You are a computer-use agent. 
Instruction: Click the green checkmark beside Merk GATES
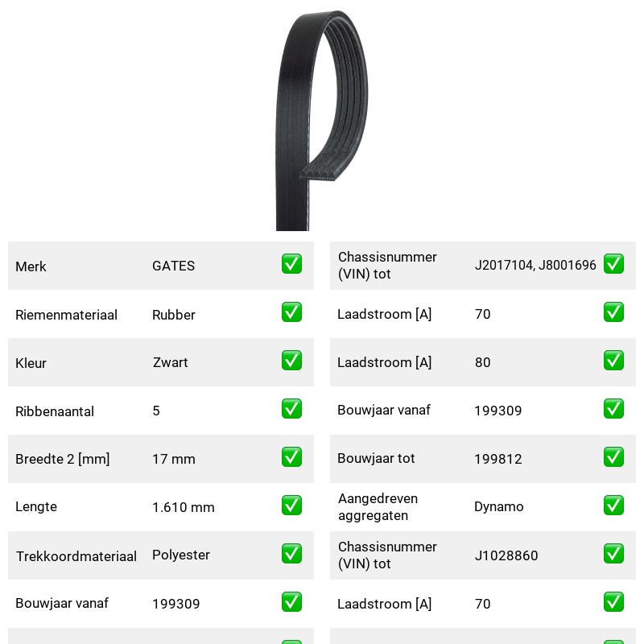pos(291,264)
